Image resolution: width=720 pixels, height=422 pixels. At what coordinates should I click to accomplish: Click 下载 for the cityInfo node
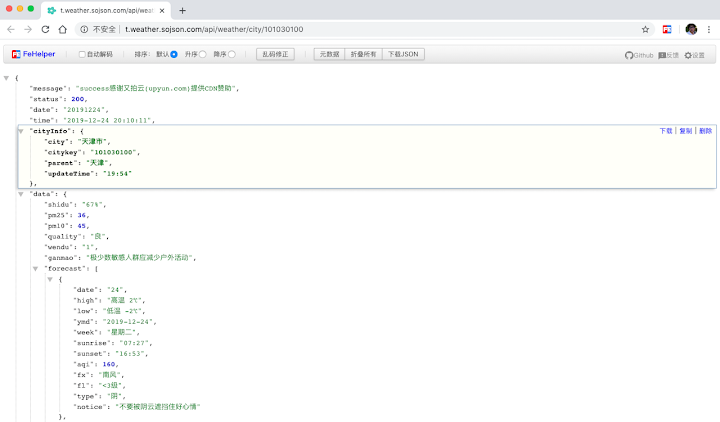[666, 131]
